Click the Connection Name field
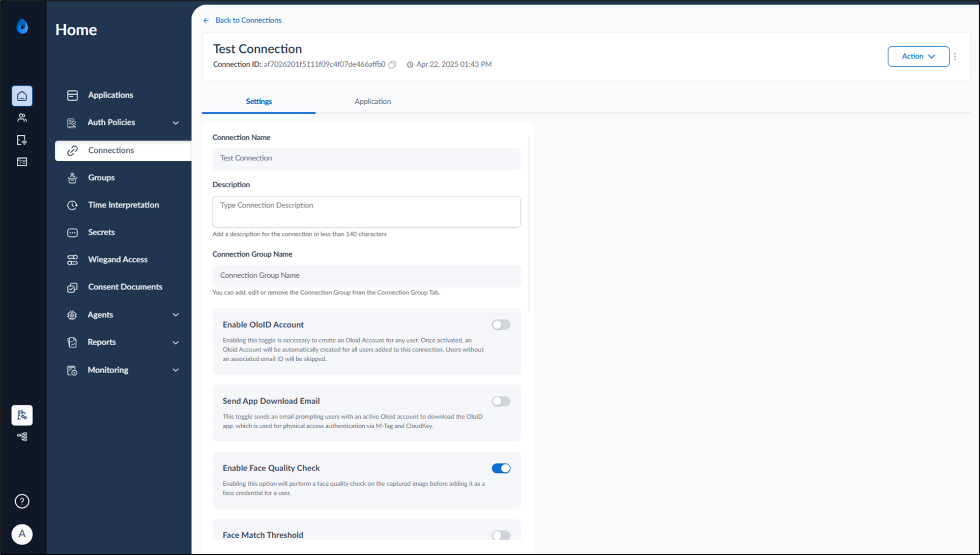The height and width of the screenshot is (555, 980). pos(367,158)
